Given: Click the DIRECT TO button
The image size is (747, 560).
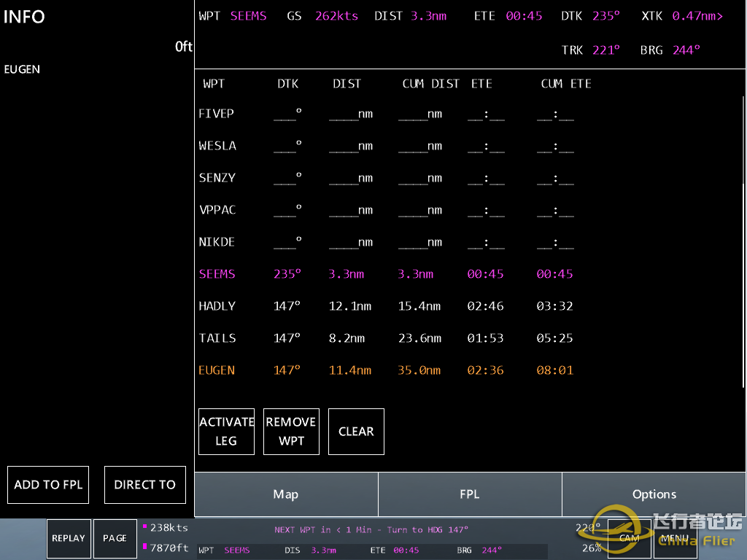Looking at the screenshot, I should pos(145,485).
